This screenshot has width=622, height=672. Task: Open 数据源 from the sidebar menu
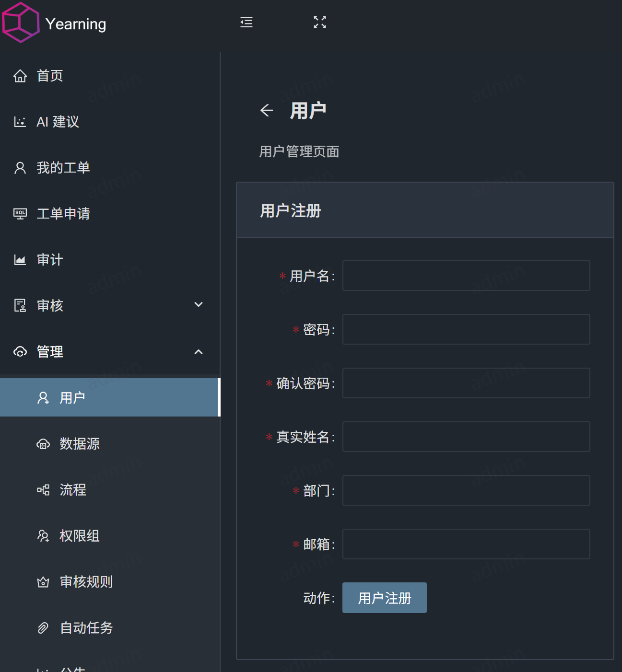click(80, 444)
